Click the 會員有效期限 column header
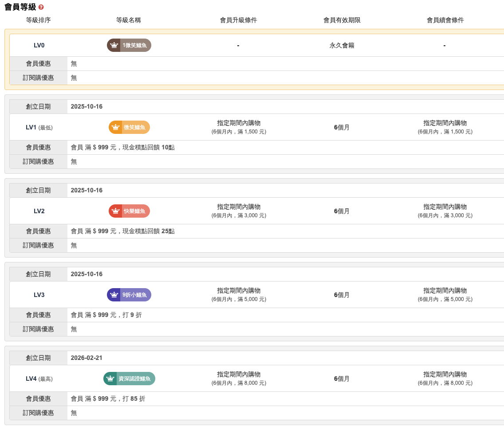Viewport: 504px width, 426px height. coord(342,20)
